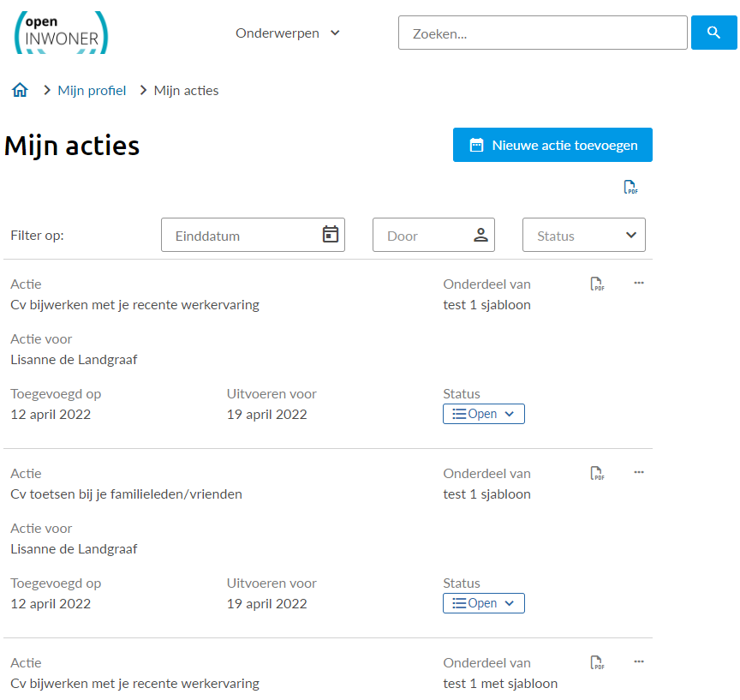Click calendar icon in Einddatum filter
The image size is (740, 700).
point(330,235)
